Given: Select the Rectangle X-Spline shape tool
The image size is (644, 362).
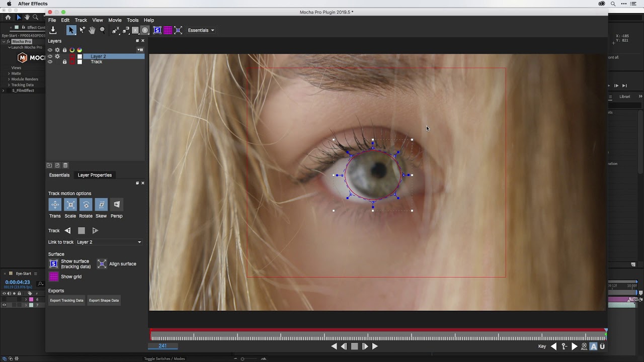Looking at the screenshot, I should (135, 30).
